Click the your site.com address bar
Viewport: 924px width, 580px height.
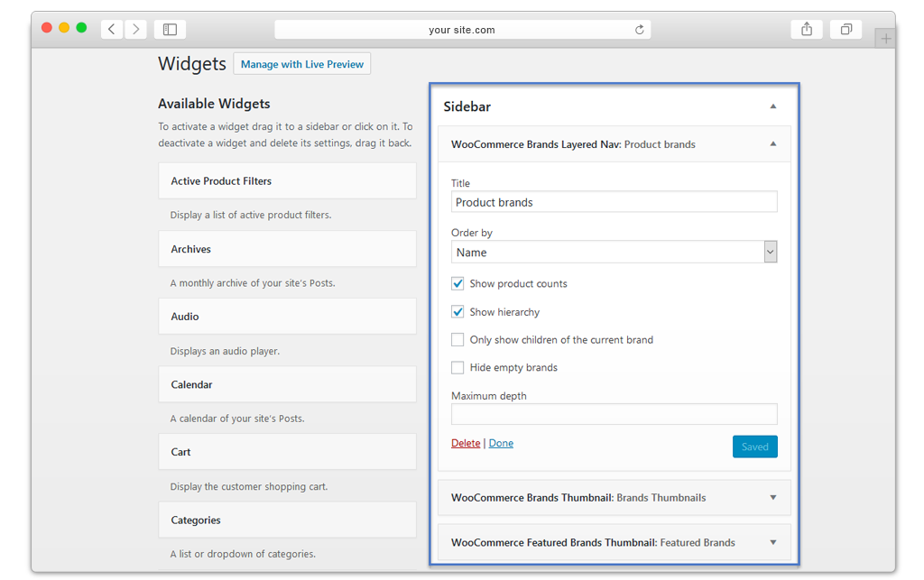coord(463,30)
